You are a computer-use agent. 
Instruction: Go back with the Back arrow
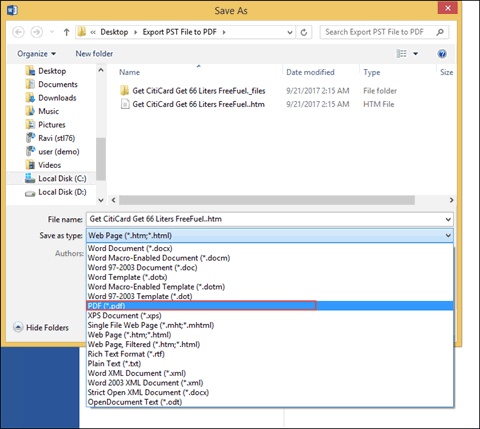click(18, 32)
